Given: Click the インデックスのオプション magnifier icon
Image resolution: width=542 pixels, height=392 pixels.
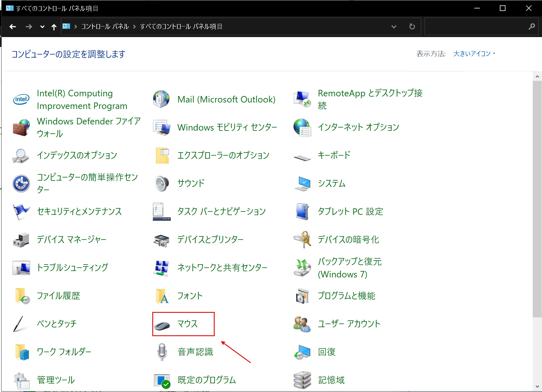Looking at the screenshot, I should pos(21,156).
